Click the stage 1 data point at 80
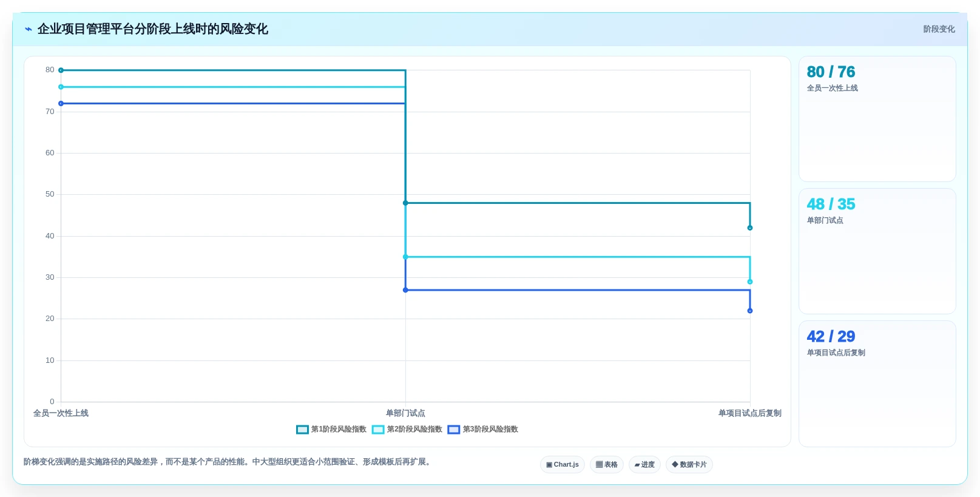Screen dimensions: 980x497 click(61, 70)
